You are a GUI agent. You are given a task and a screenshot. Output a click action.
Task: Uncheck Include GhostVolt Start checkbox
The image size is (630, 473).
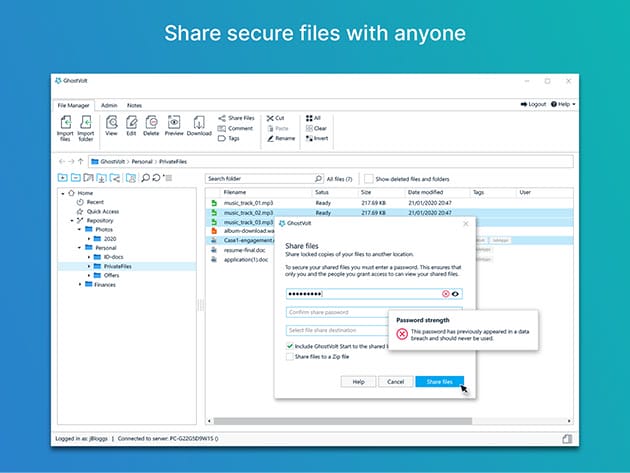coord(290,346)
